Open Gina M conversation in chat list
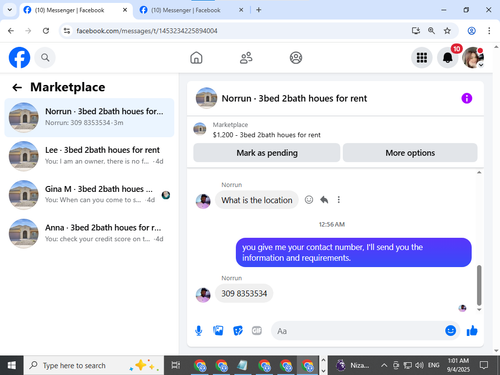The width and height of the screenshot is (500, 375). tap(89, 195)
